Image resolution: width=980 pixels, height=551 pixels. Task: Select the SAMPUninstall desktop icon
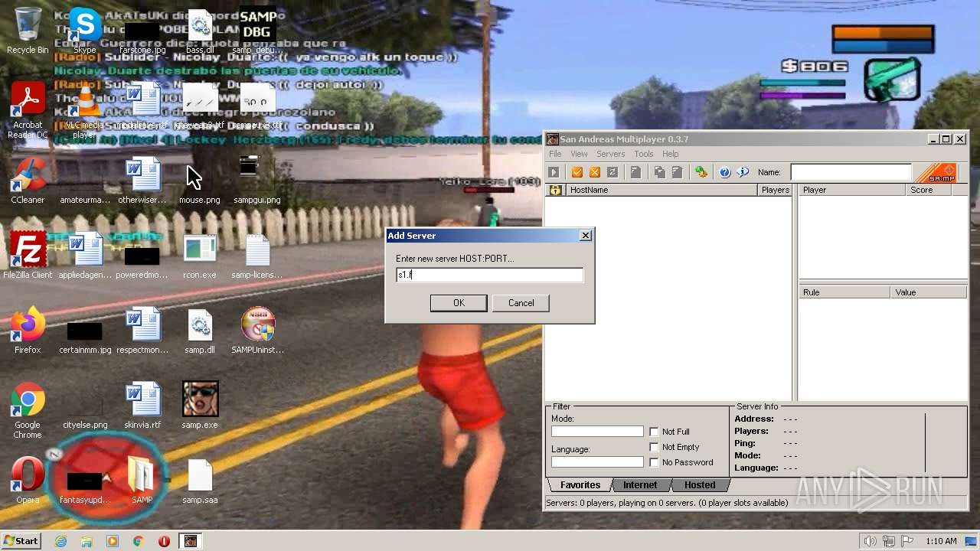257,331
